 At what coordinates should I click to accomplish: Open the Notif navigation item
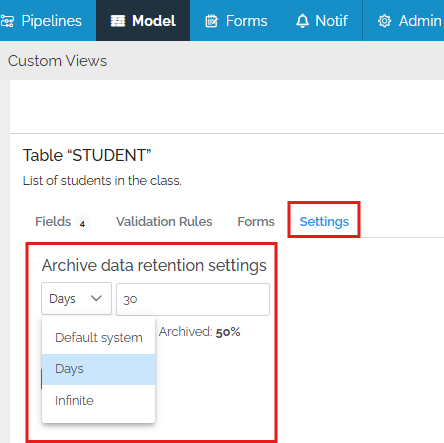[x=322, y=21]
